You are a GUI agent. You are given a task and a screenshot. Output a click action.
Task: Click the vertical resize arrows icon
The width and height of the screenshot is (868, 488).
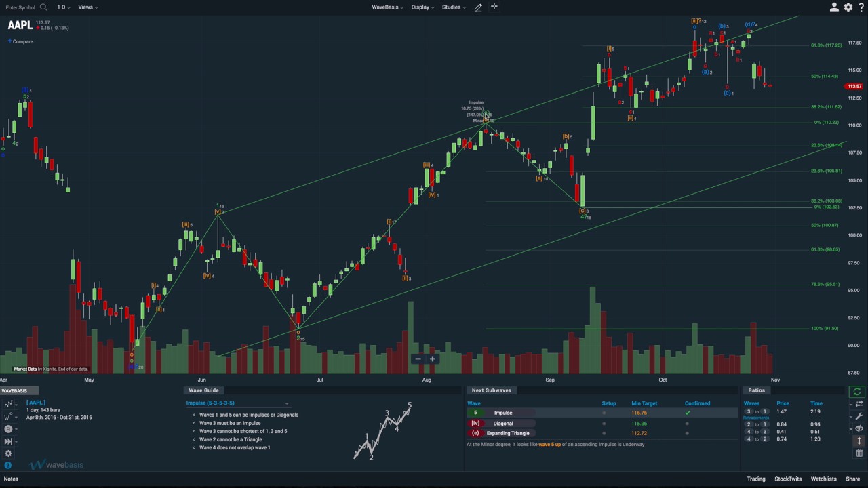pos(859,441)
